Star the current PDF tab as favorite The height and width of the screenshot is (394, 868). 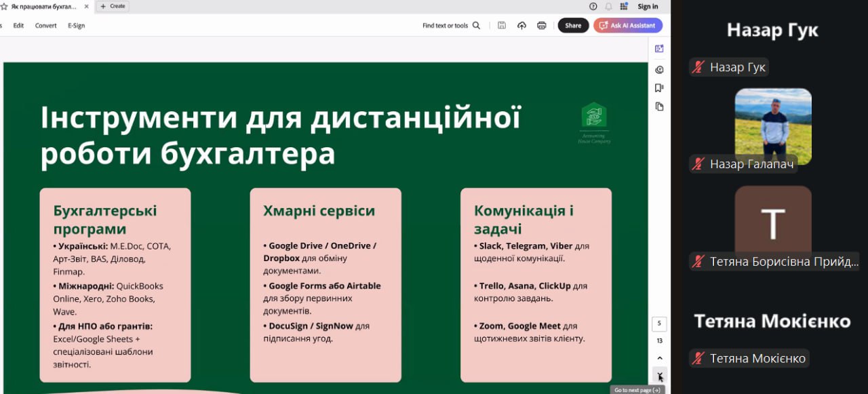point(3,6)
